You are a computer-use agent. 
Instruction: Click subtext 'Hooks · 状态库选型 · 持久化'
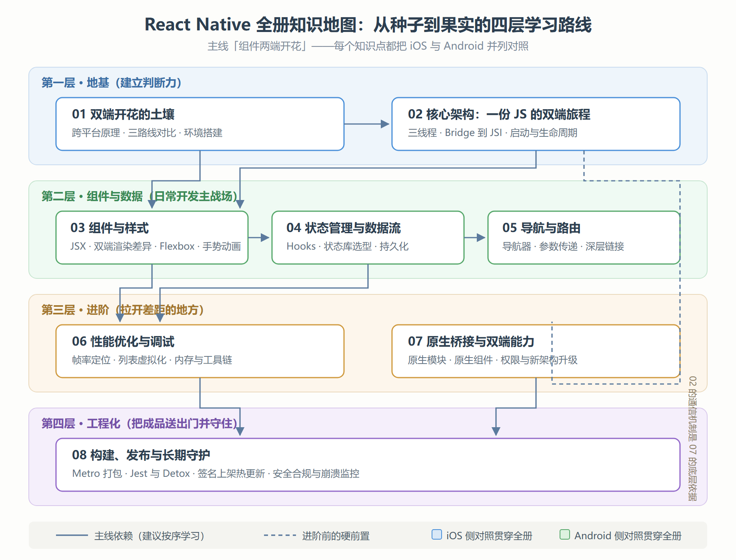[347, 246]
